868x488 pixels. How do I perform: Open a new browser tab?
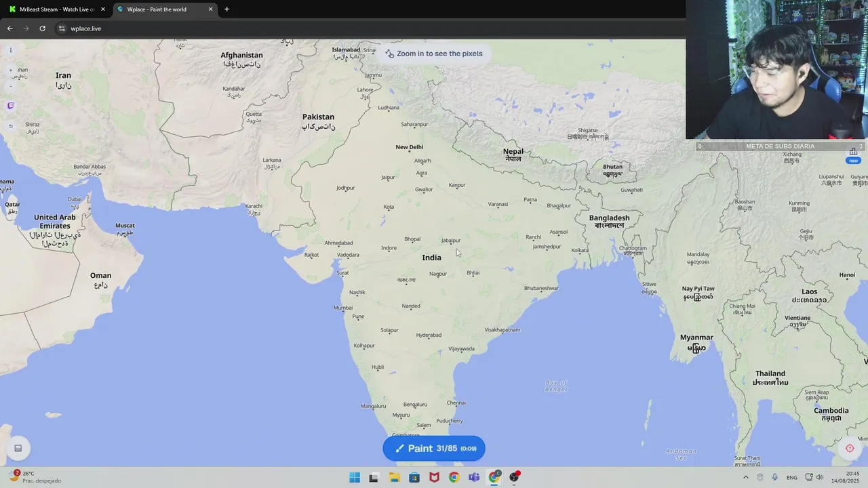pyautogui.click(x=226, y=9)
